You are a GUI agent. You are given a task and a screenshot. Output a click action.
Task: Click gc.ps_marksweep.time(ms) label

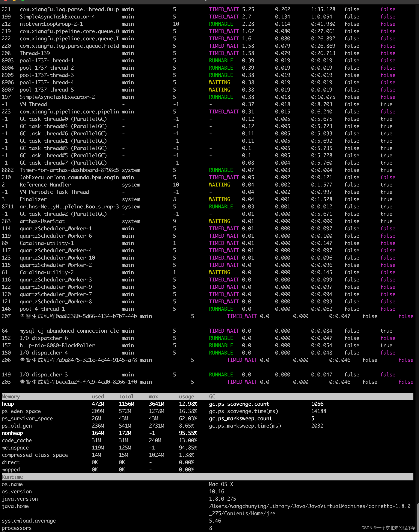[245, 426]
